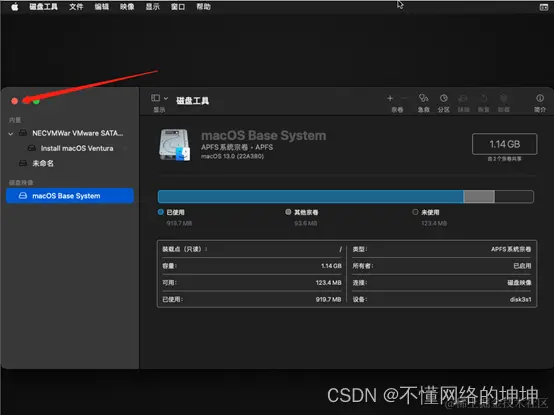Screen dimensions: 554x415
Task: Collapse the NECVMWar VMware SATA disk tree
Action: pos(11,134)
